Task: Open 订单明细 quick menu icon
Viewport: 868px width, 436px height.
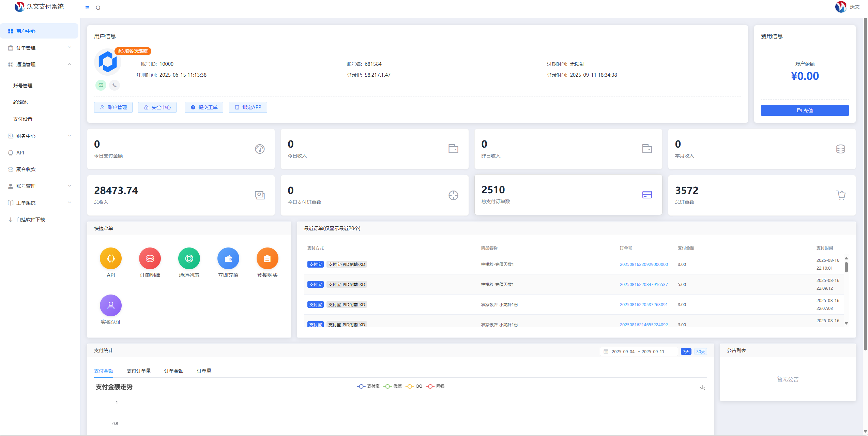Action: 150,258
